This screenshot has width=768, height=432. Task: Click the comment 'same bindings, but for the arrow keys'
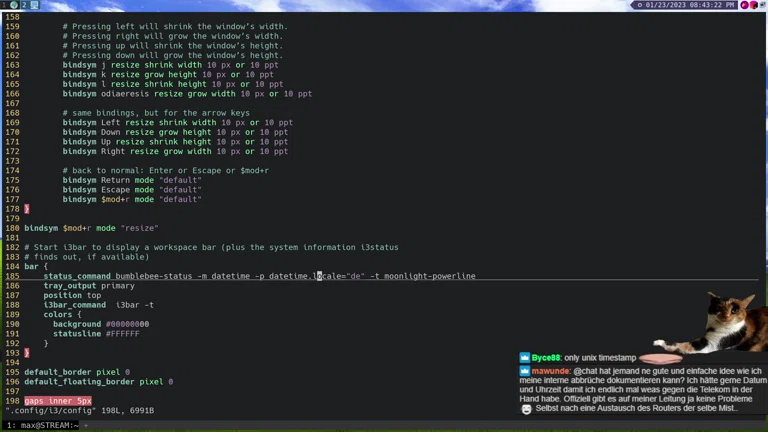coord(156,113)
